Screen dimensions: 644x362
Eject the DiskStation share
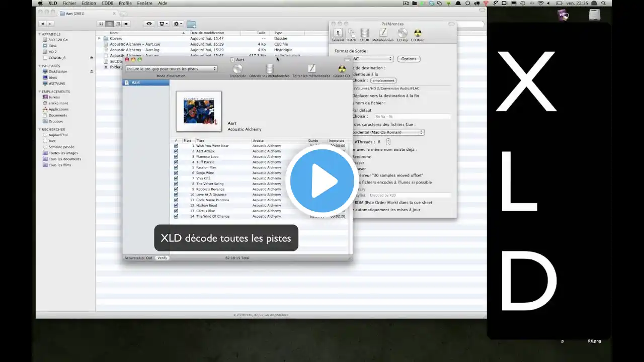(x=92, y=71)
